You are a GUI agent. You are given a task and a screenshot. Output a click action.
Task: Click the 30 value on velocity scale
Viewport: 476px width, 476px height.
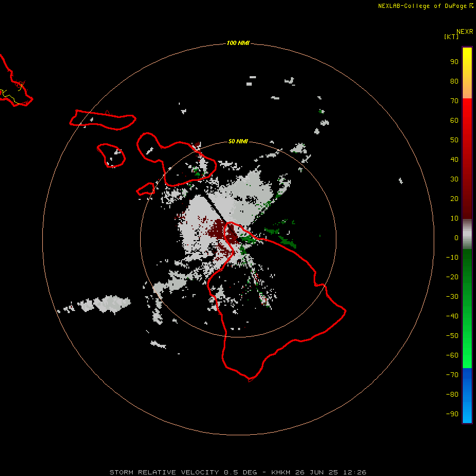click(x=454, y=179)
